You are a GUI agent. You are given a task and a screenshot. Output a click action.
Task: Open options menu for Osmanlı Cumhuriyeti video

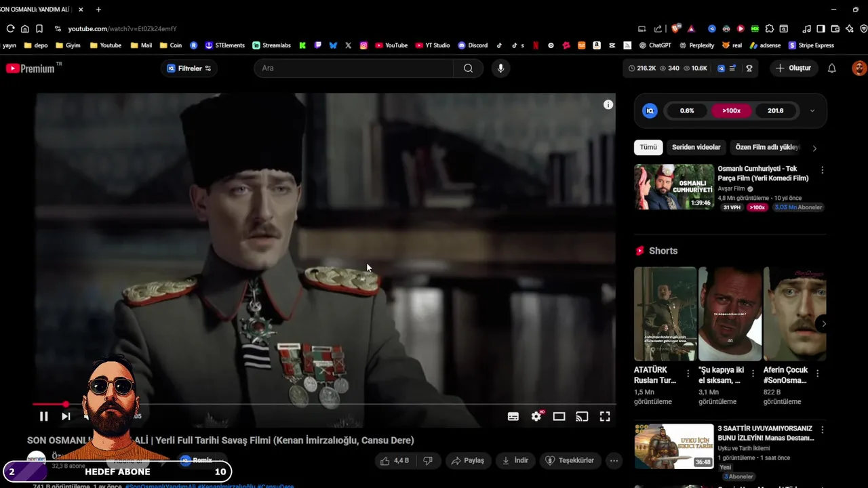pyautogui.click(x=822, y=170)
